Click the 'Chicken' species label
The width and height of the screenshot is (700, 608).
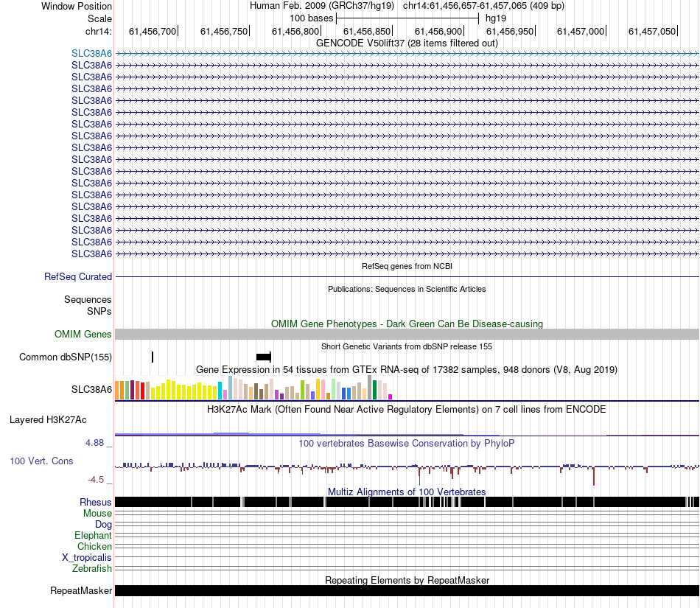(94, 546)
